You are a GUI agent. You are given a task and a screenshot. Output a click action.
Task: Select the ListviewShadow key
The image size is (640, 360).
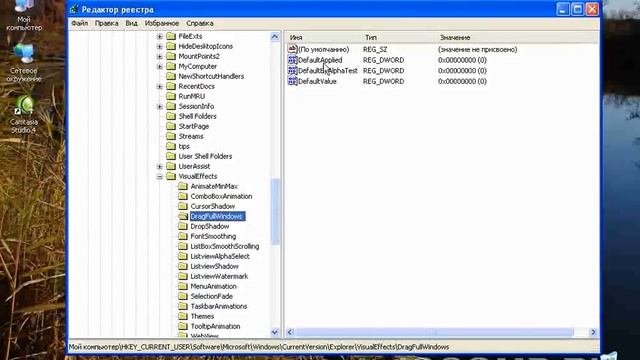pyautogui.click(x=214, y=266)
